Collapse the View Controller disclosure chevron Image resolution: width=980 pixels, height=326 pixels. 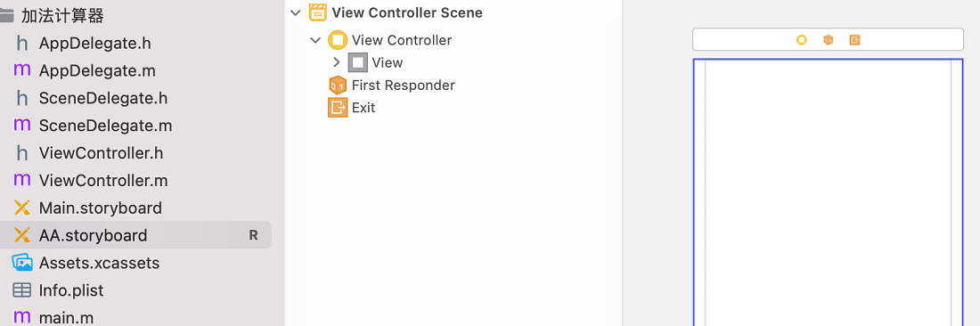[x=315, y=40]
